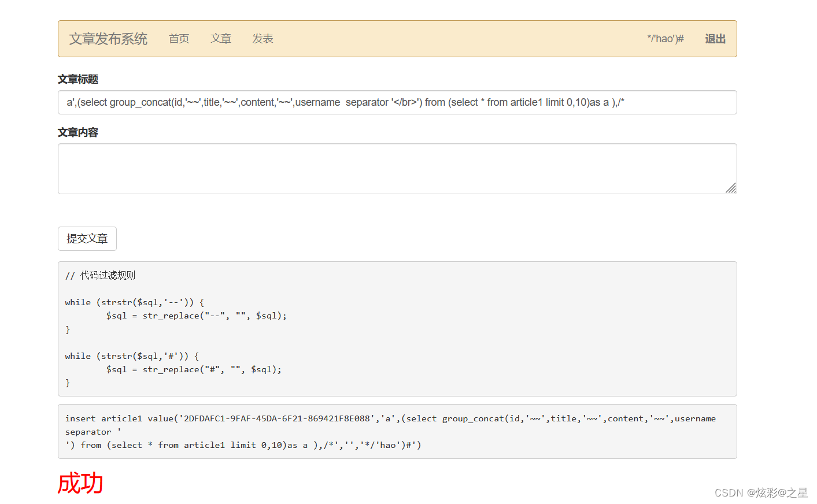Image resolution: width=817 pixels, height=504 pixels.
Task: Click the red 成功 message
Action: click(x=80, y=483)
